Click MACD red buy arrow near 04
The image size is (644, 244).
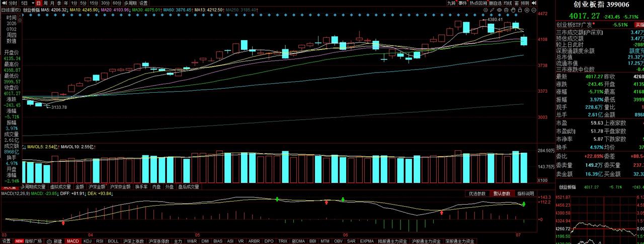[x=63, y=222]
